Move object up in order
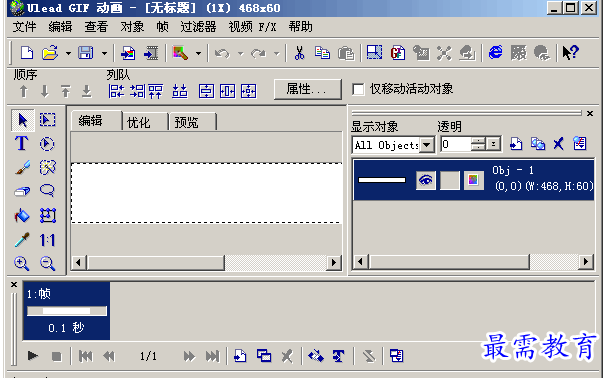The height and width of the screenshot is (378, 605). coord(24,91)
